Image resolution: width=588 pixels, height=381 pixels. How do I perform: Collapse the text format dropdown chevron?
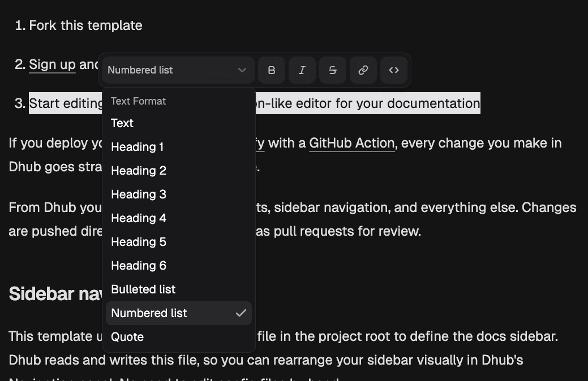pos(242,70)
